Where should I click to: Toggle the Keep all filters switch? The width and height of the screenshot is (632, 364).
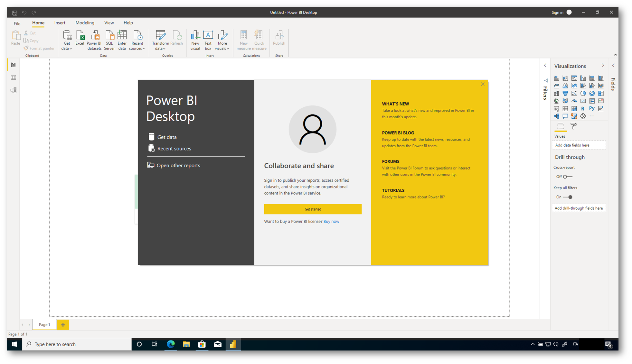click(x=568, y=197)
